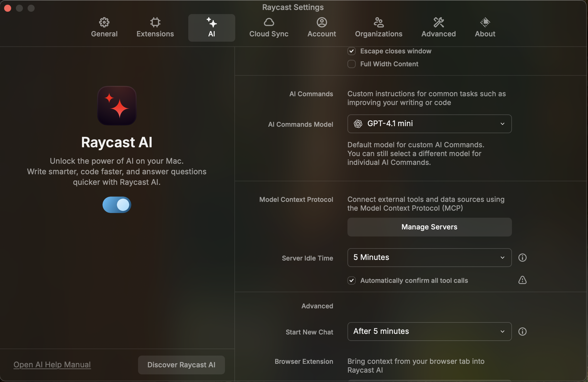Click the General gear icon
Screen dimensions: 588x382
(x=104, y=22)
